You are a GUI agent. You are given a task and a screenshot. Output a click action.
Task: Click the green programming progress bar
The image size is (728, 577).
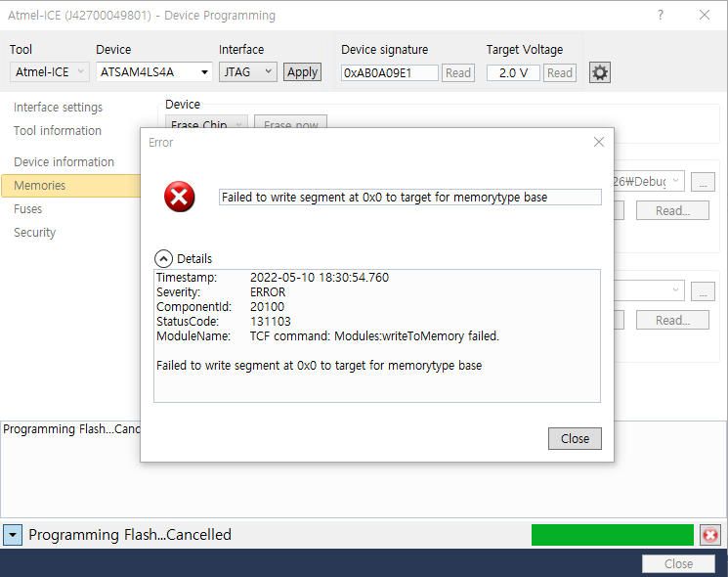click(613, 535)
